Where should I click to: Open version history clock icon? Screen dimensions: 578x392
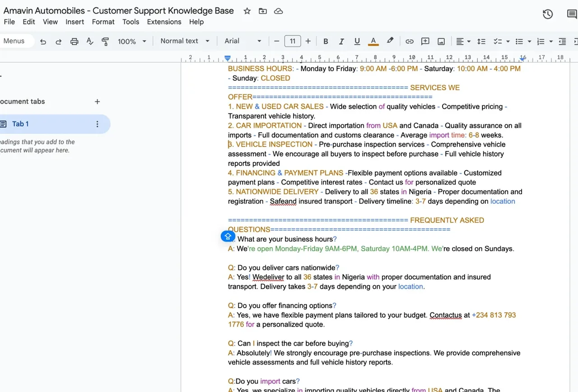click(x=548, y=14)
